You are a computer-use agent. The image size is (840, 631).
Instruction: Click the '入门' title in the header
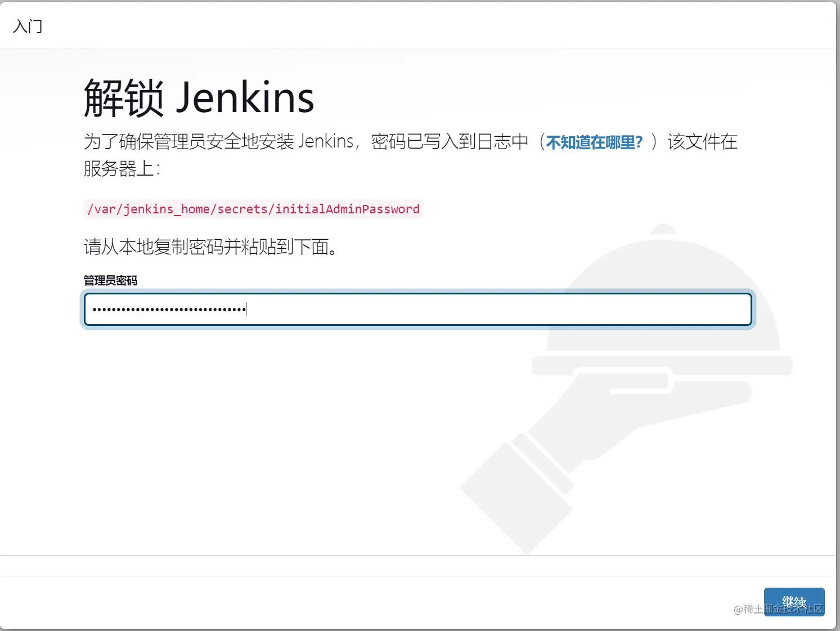(28, 26)
